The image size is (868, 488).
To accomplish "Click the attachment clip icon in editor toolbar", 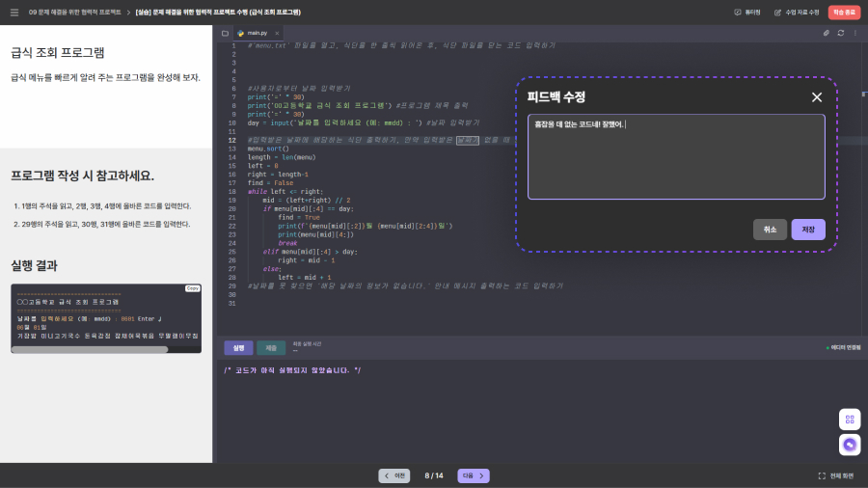I will pos(826,33).
